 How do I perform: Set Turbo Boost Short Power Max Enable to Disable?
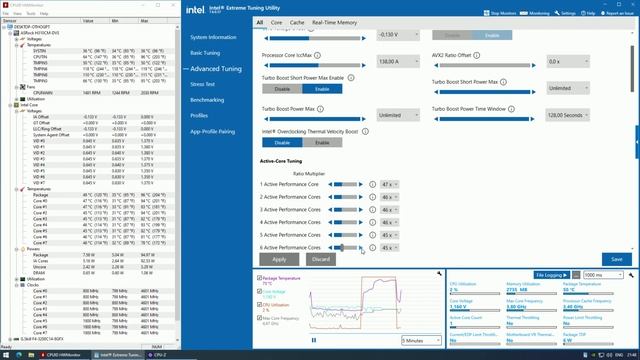pyautogui.click(x=282, y=89)
